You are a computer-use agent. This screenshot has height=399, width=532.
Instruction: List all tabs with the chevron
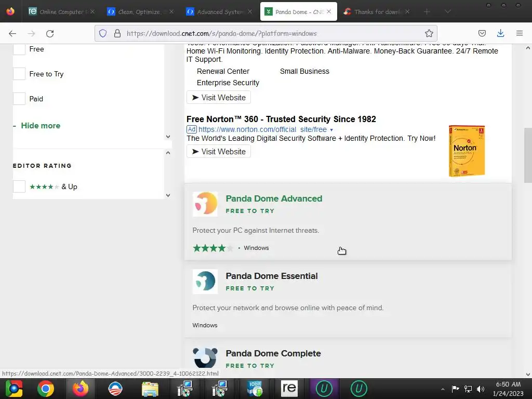click(447, 12)
